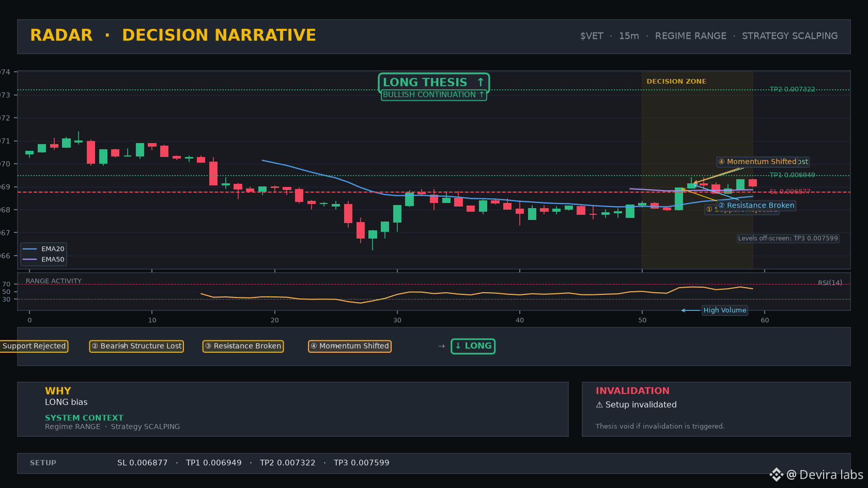
Task: Click the green LONG decision badge
Action: coord(473,346)
